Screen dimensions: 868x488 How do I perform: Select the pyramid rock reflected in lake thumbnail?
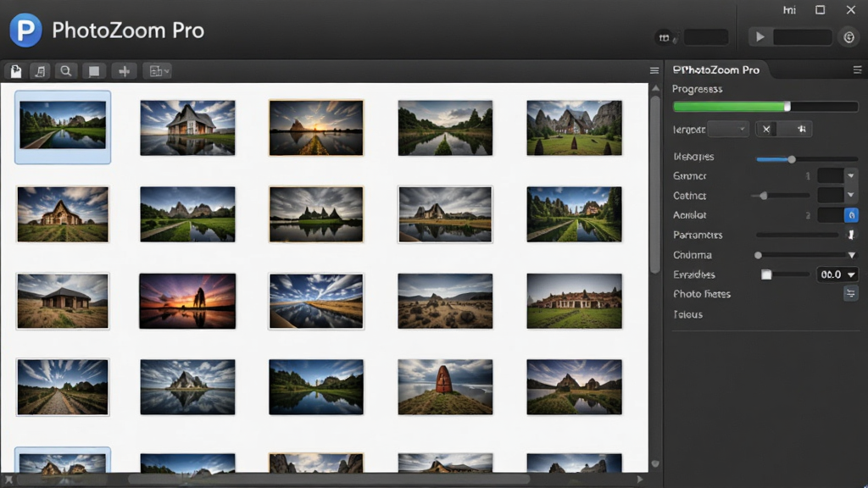click(187, 386)
